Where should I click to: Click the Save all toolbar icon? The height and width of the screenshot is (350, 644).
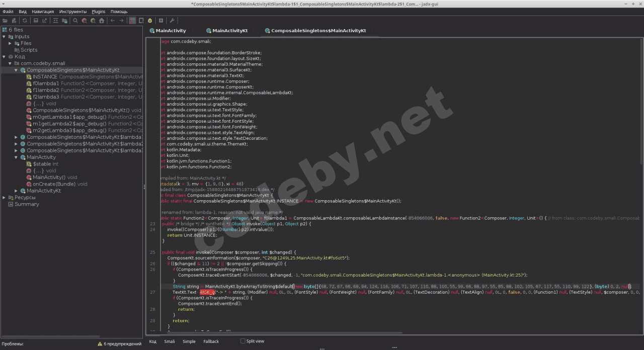(36, 21)
